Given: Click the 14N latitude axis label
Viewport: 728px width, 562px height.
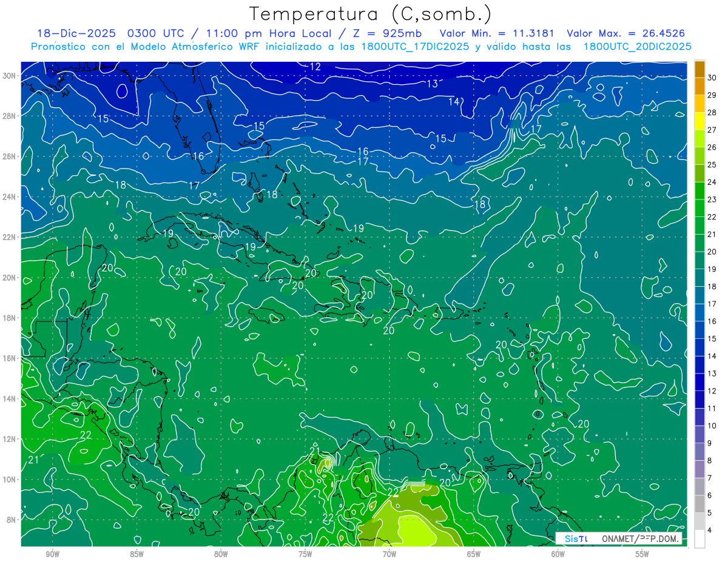Looking at the screenshot, I should coord(9,399).
